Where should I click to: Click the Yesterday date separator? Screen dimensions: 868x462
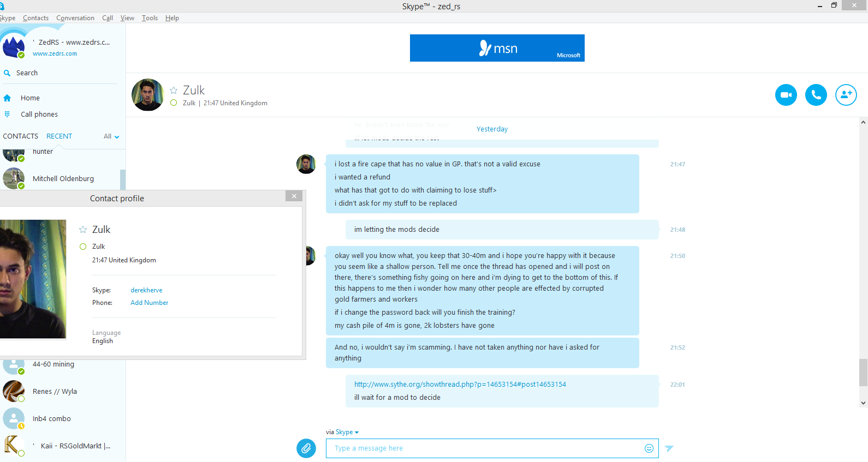(x=492, y=129)
